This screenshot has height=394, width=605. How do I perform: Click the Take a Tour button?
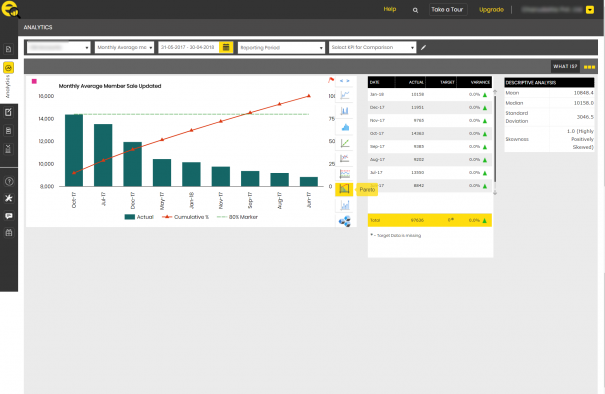tap(448, 10)
